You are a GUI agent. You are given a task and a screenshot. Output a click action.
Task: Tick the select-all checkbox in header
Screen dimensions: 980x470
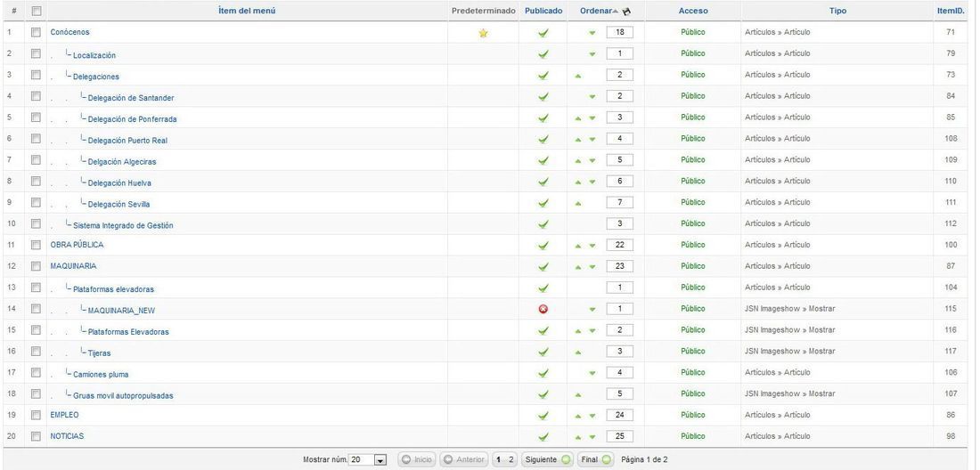tap(37, 11)
